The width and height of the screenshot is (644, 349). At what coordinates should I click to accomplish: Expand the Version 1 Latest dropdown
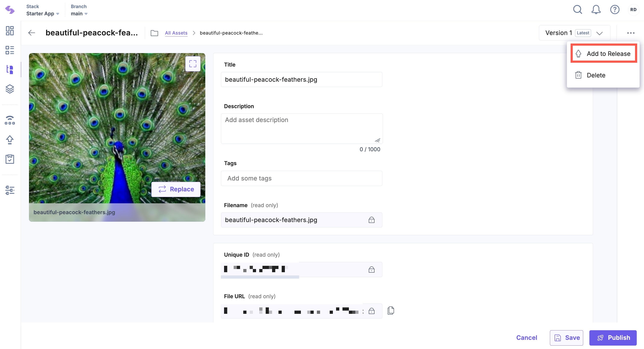[574, 33]
